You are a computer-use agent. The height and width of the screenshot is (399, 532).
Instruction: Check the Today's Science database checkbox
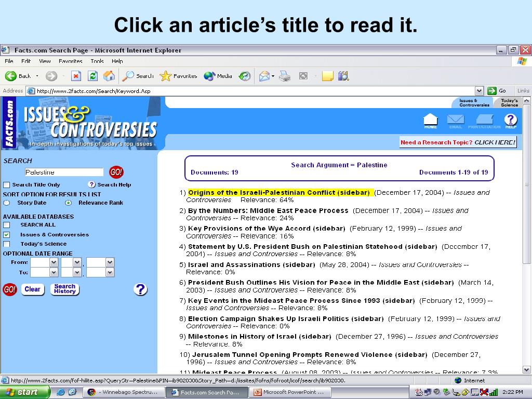click(x=6, y=244)
